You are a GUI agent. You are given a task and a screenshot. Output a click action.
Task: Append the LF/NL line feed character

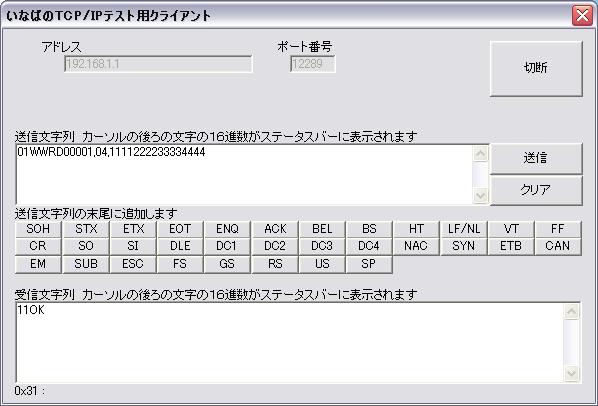pos(463,229)
